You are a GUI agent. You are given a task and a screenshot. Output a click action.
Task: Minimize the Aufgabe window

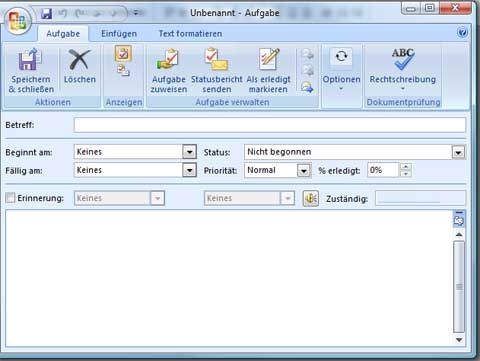[411, 8]
